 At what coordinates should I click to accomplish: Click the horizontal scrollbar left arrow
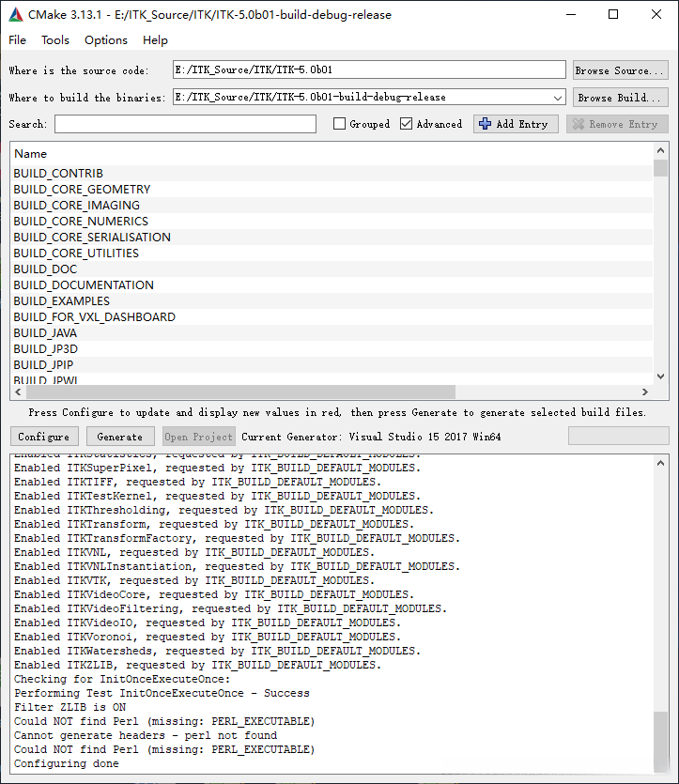point(19,392)
